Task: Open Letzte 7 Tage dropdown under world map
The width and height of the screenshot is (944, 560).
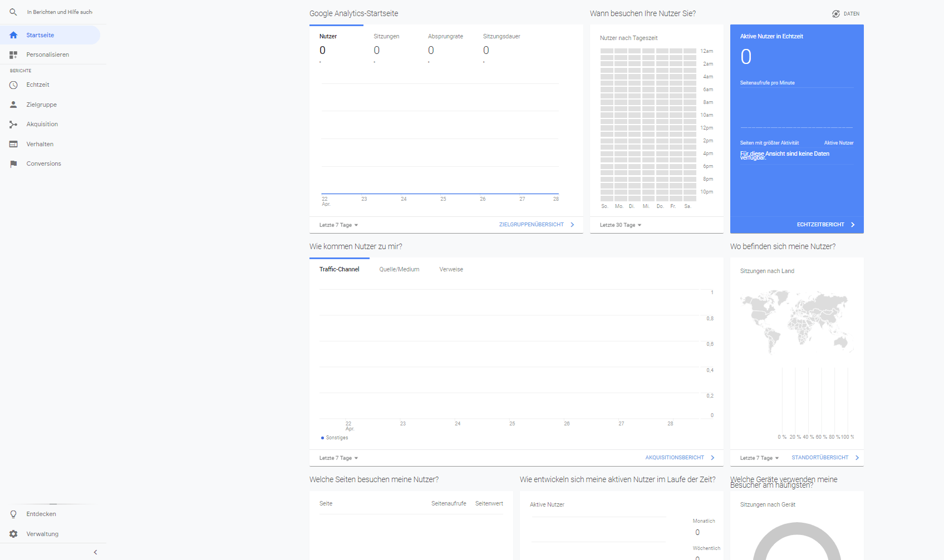Action: (760, 458)
